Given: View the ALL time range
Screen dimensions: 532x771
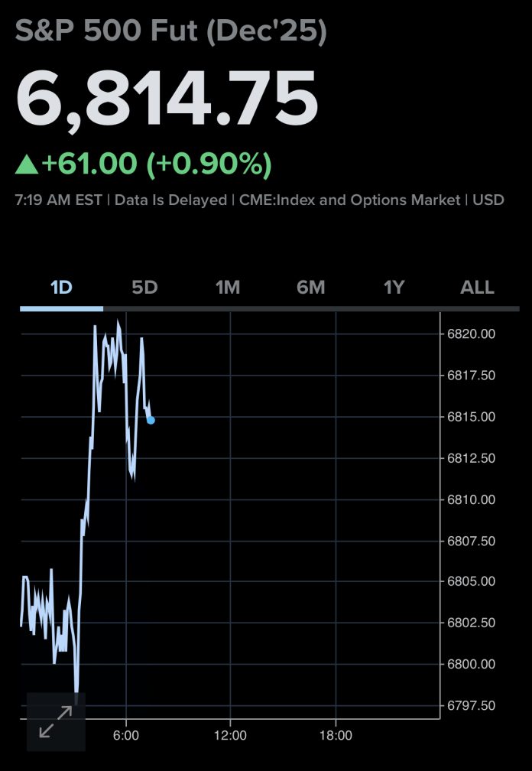Looking at the screenshot, I should pyautogui.click(x=478, y=288).
